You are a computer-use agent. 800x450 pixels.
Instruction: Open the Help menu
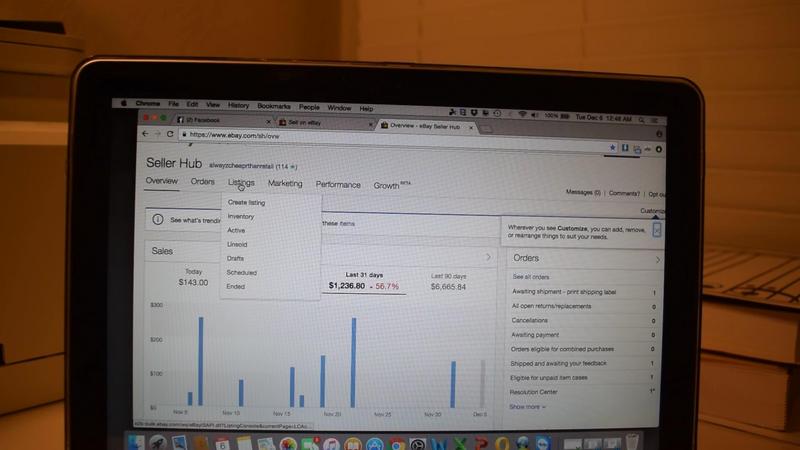click(366, 109)
